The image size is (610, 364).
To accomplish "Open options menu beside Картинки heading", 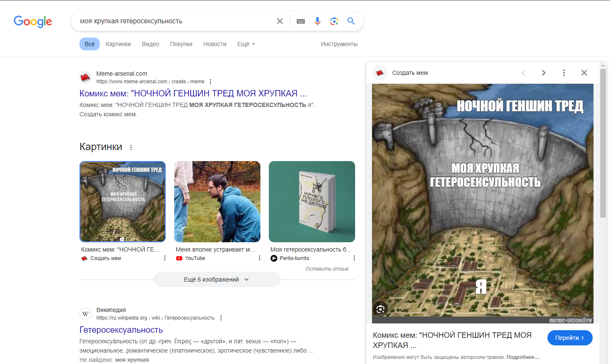I will click(x=131, y=148).
